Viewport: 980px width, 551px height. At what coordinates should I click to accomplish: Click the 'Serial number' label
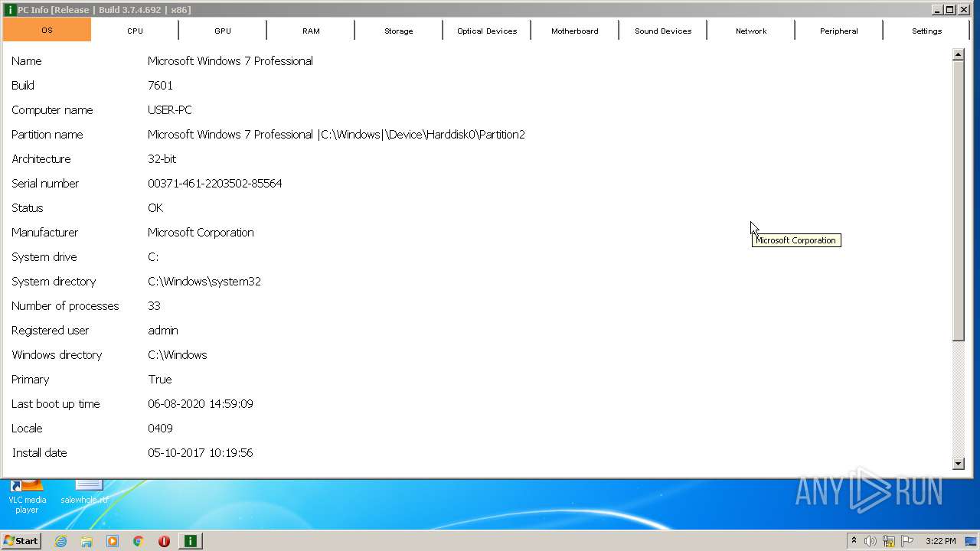click(x=45, y=184)
